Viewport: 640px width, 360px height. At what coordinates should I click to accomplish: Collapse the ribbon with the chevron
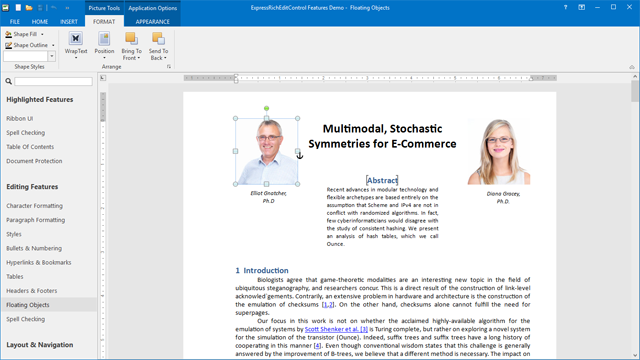(631, 67)
